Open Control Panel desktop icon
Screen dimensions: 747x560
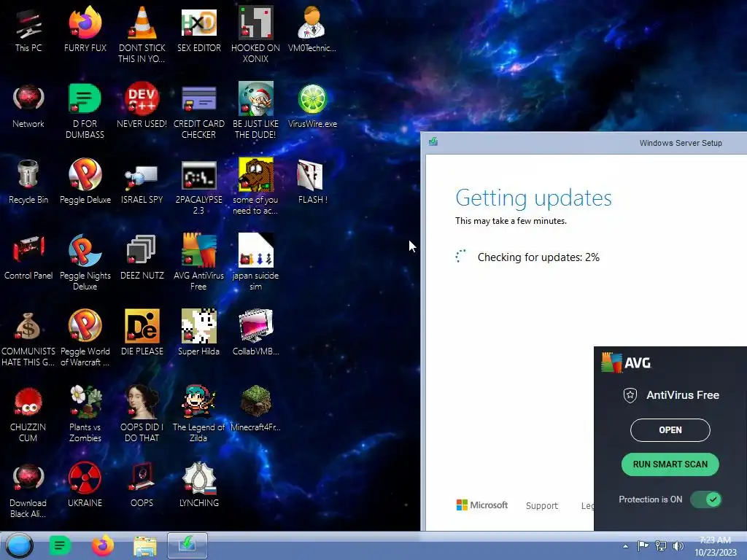[x=28, y=257]
